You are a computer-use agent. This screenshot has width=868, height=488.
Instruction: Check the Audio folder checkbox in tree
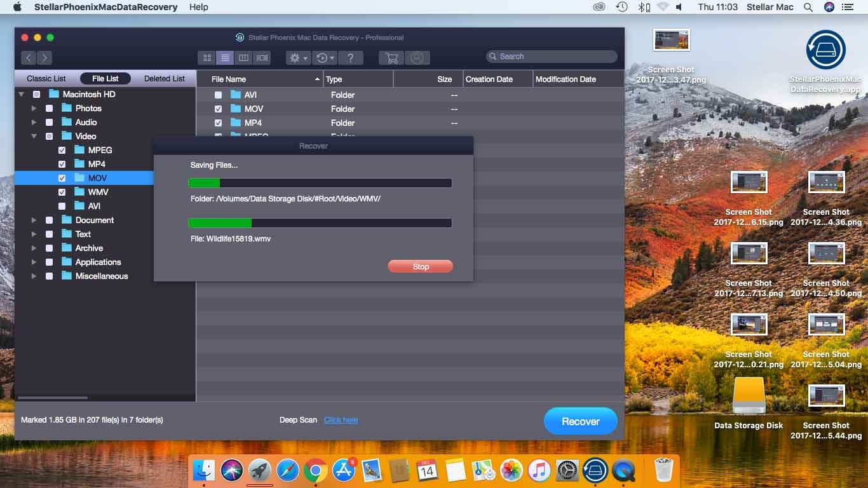[x=49, y=122]
